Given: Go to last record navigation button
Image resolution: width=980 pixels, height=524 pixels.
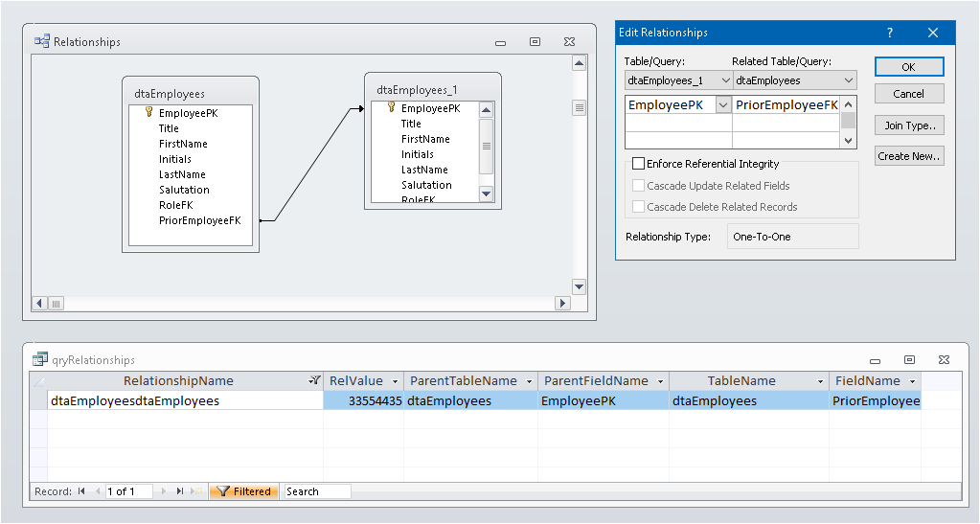Looking at the screenshot, I should (180, 491).
